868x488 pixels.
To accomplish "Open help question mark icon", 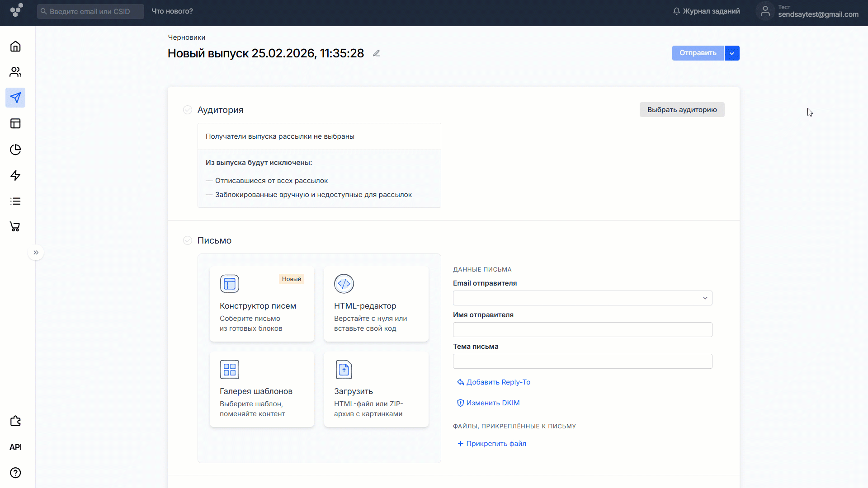I will click(x=15, y=473).
